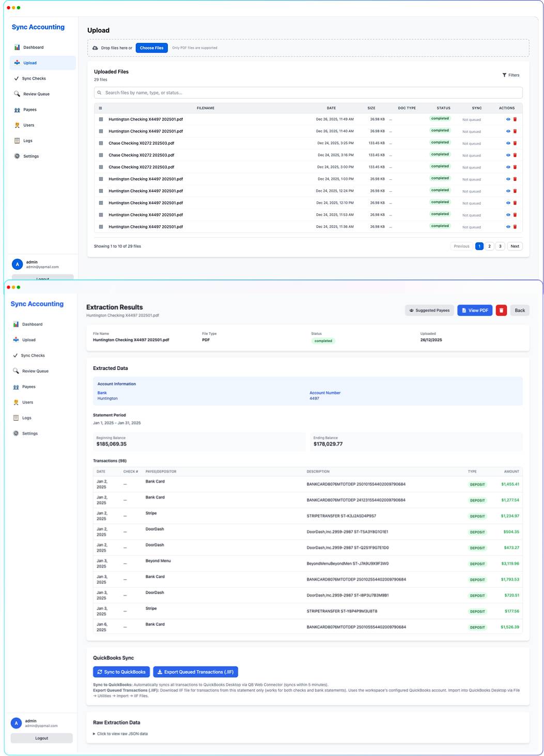Click the Choose Files button
This screenshot has height=756, width=544.
tap(151, 48)
